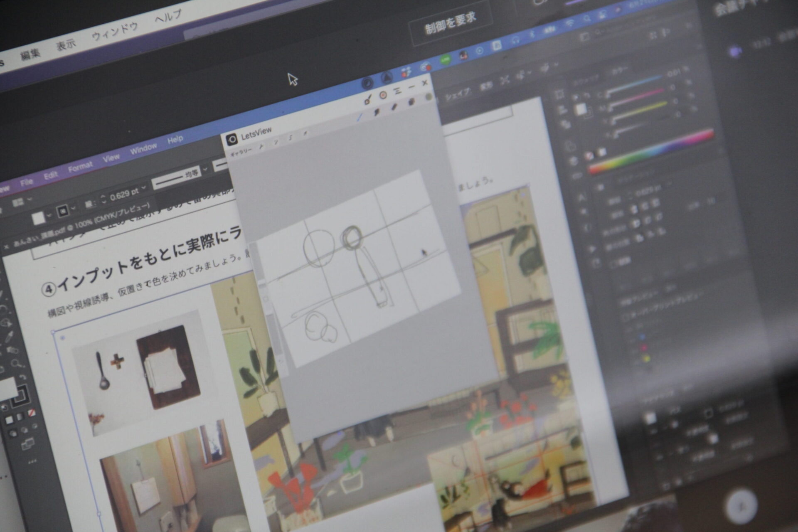The height and width of the screenshot is (532, 798).
Task: Click the Edit Toolbar three-dots icon
Action: (x=32, y=462)
